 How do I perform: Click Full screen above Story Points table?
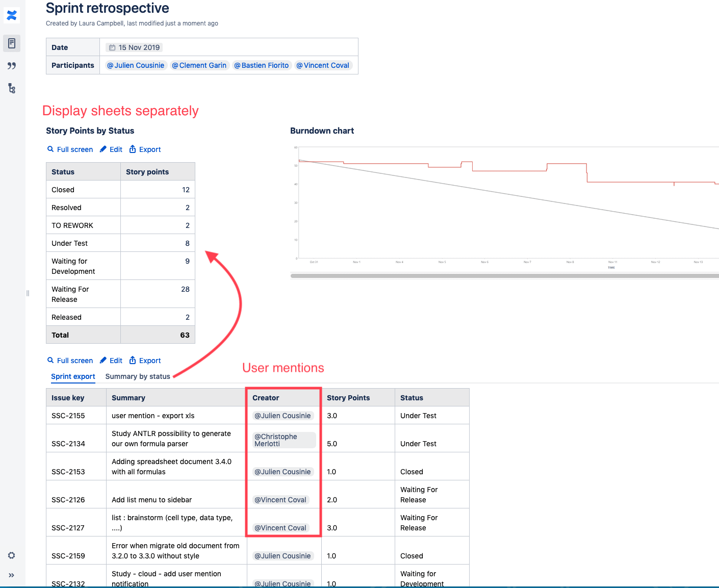click(70, 149)
